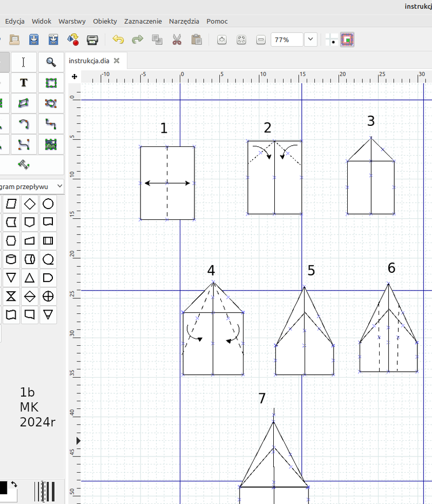
Task: Expand the shape sheet selector dropdown
Action: point(59,186)
